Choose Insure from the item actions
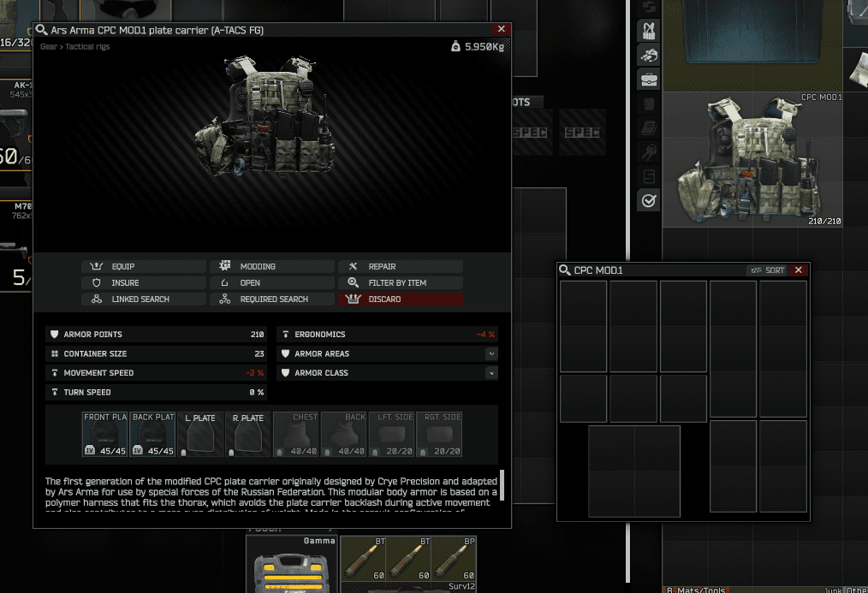Image resolution: width=868 pixels, height=593 pixels. tap(144, 282)
